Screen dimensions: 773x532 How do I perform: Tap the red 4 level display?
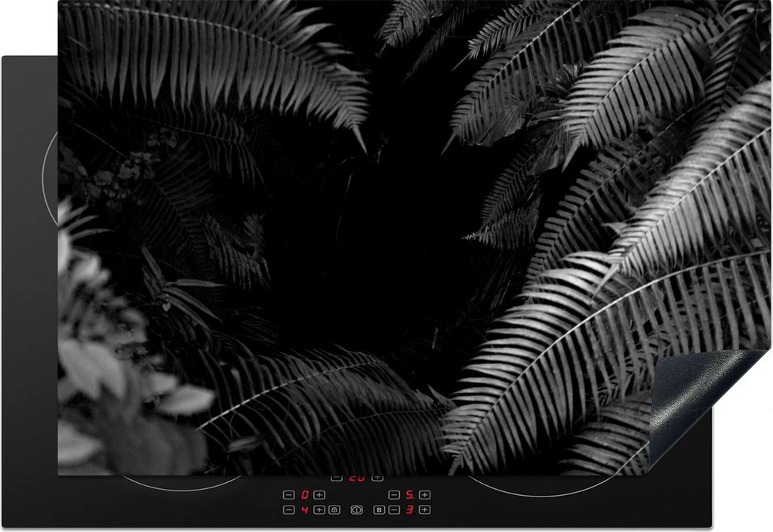[304, 510]
